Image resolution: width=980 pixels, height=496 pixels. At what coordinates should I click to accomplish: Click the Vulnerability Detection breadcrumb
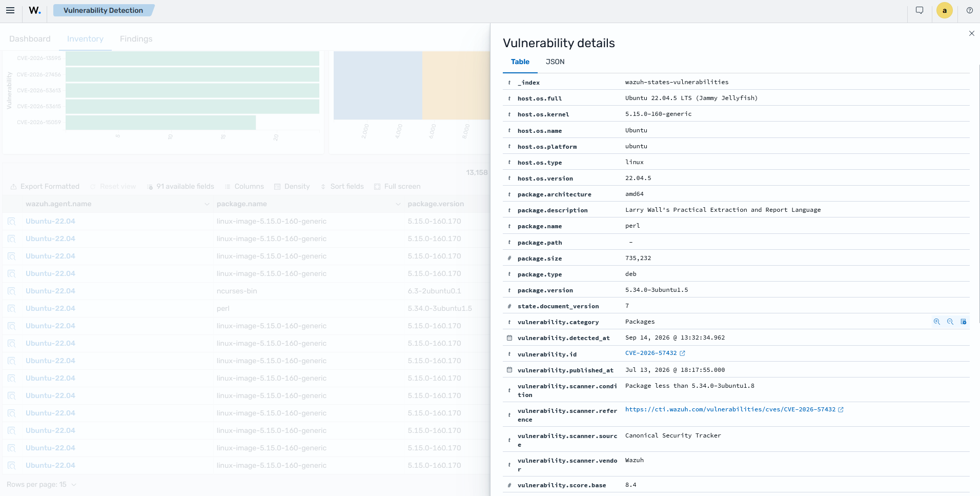(103, 10)
